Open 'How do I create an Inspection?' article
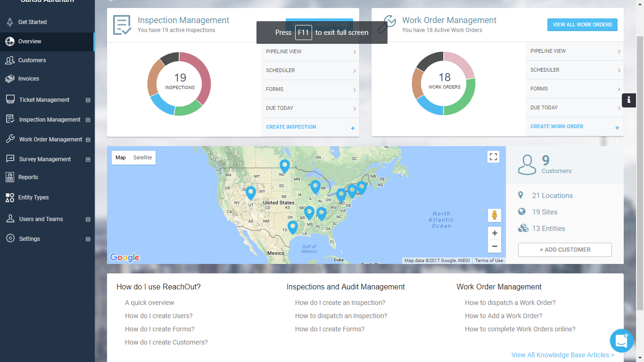Screen dimensions: 644x362 340,303
